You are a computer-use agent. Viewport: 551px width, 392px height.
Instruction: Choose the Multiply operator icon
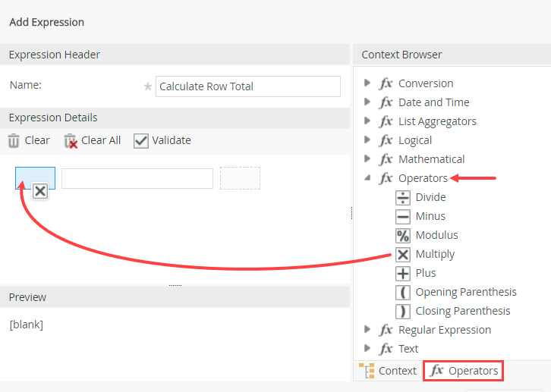(403, 254)
